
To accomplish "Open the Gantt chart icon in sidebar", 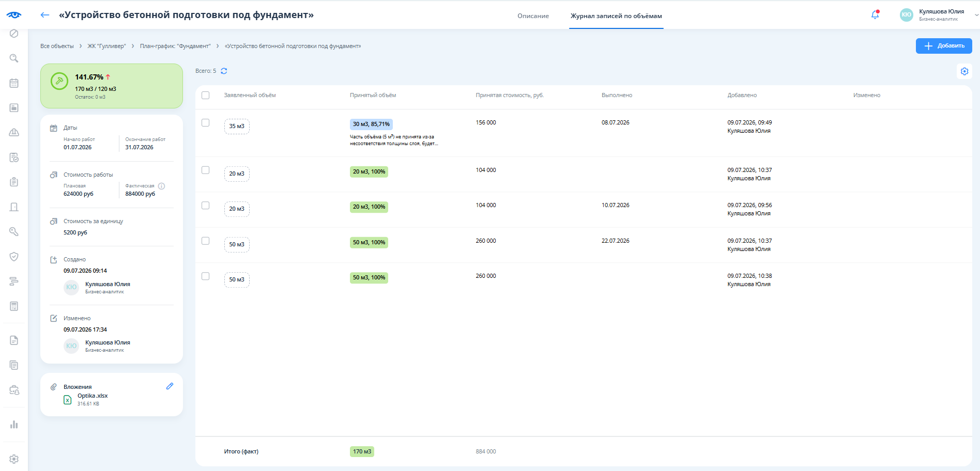I will 14,281.
